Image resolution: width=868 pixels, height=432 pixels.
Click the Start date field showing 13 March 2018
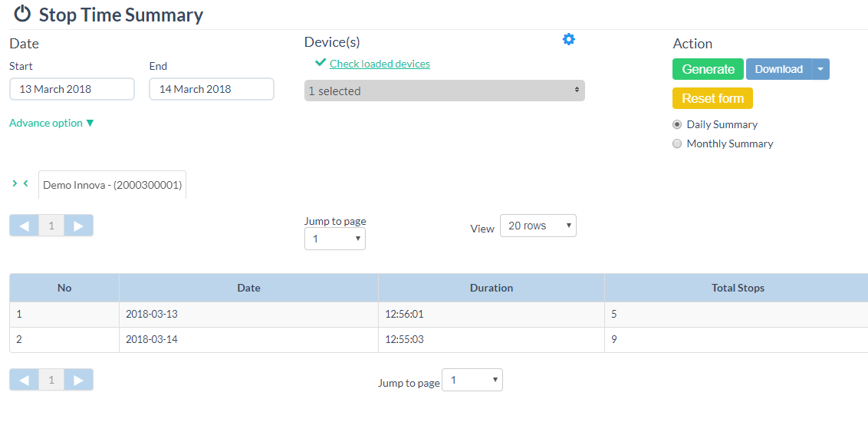point(71,89)
